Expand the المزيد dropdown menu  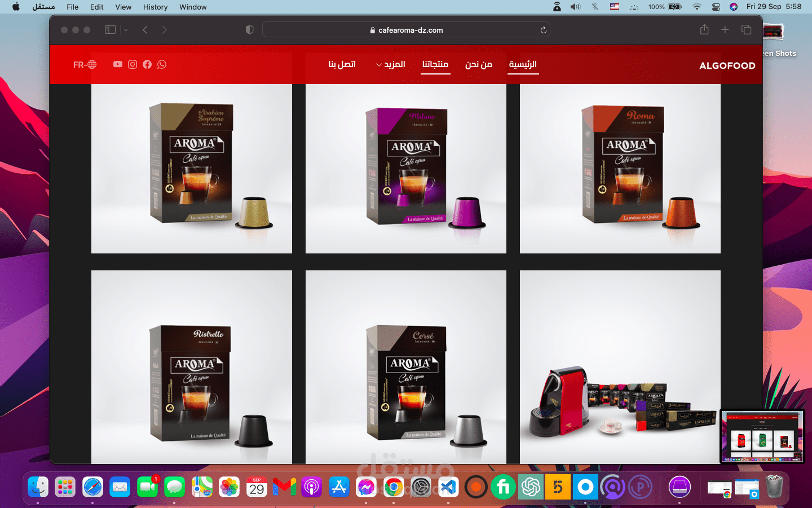(x=391, y=64)
